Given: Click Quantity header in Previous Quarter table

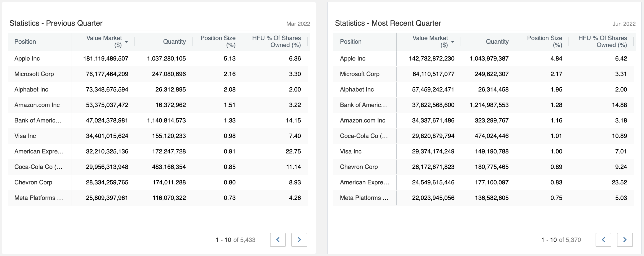Looking at the screenshot, I should click(174, 41).
